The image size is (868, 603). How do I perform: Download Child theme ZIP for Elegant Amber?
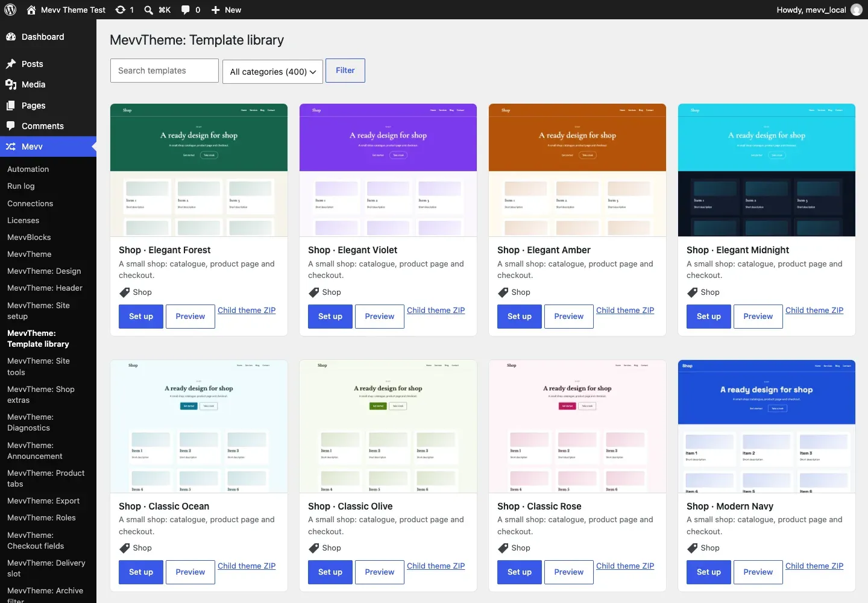[x=625, y=311]
